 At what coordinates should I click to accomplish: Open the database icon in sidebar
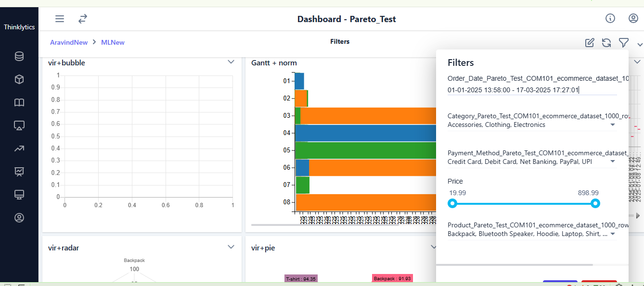coord(19,57)
